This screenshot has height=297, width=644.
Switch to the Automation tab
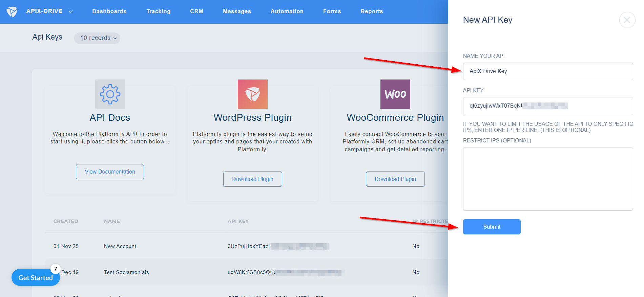click(287, 11)
